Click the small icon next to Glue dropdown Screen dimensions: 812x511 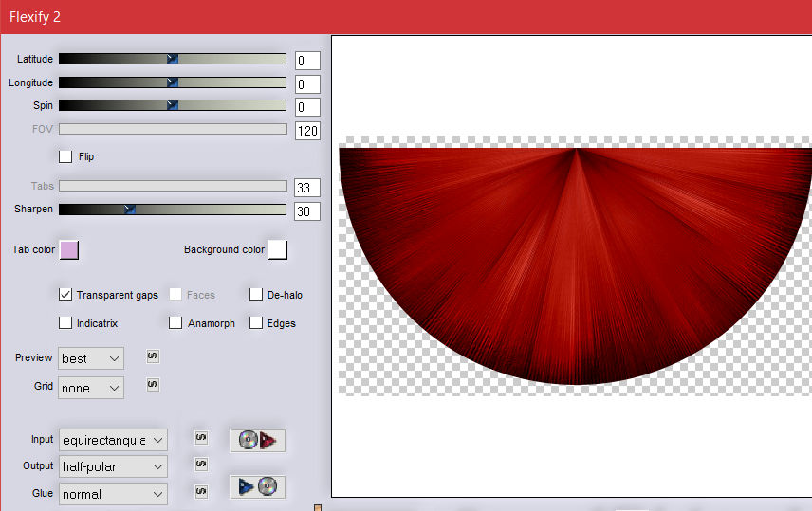tap(201, 490)
